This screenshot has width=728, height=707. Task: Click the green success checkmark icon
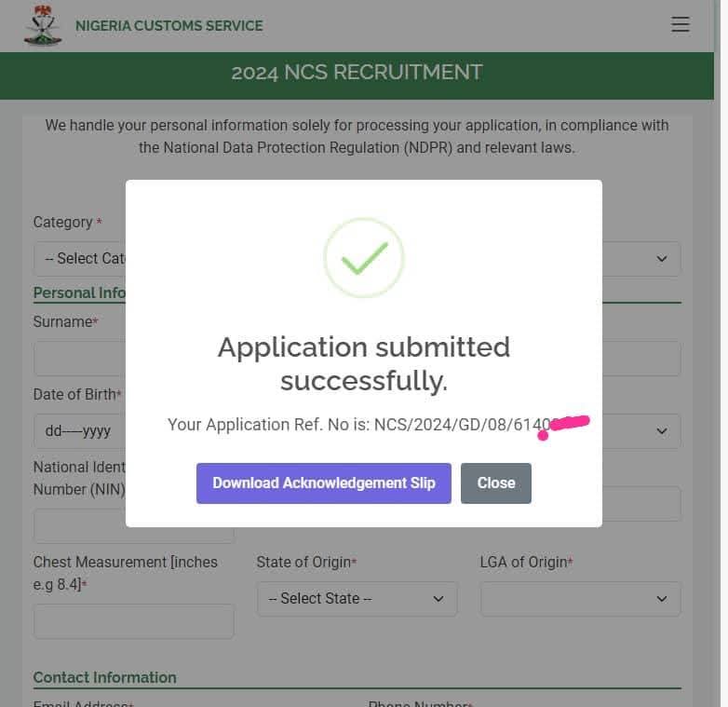[364, 258]
